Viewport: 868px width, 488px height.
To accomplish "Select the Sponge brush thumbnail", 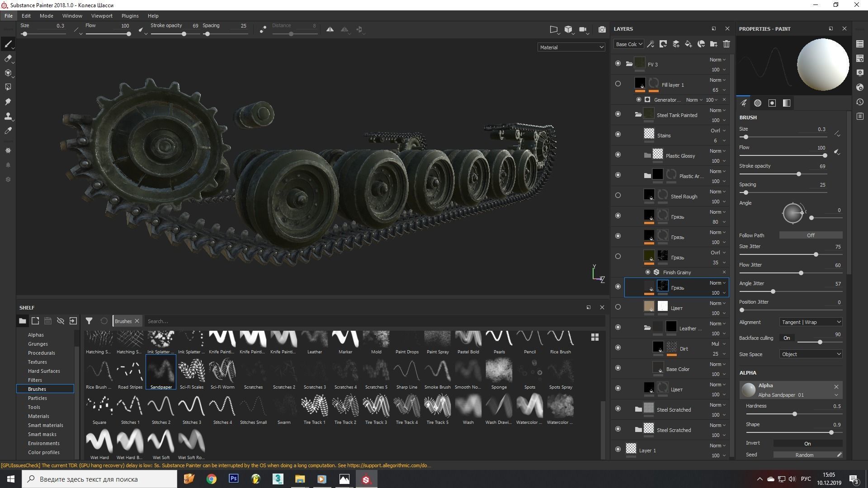I will click(499, 371).
